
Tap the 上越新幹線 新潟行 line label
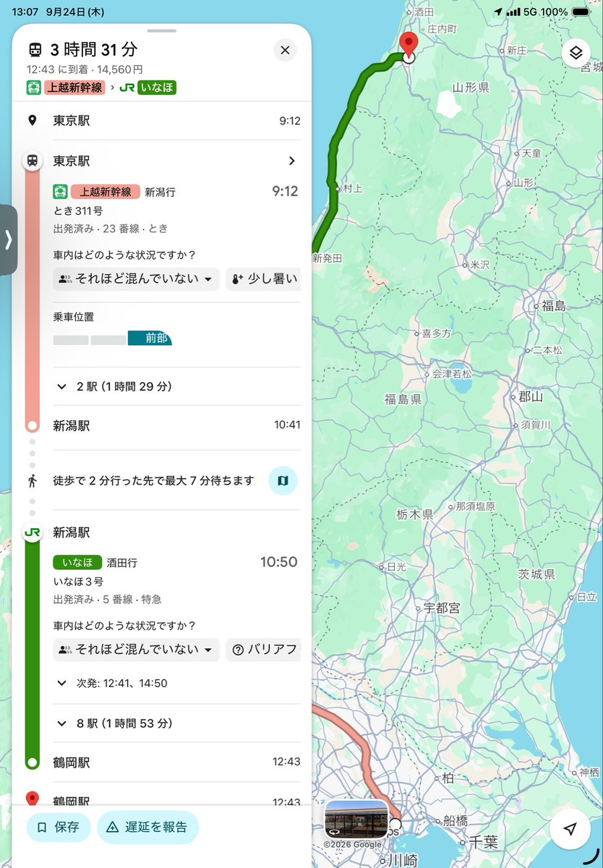click(114, 192)
